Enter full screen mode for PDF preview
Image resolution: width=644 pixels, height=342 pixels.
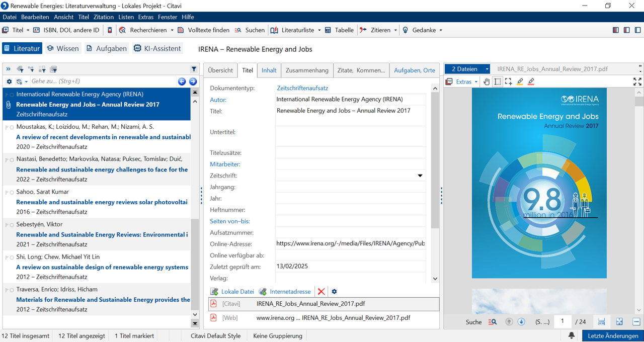coord(637,81)
